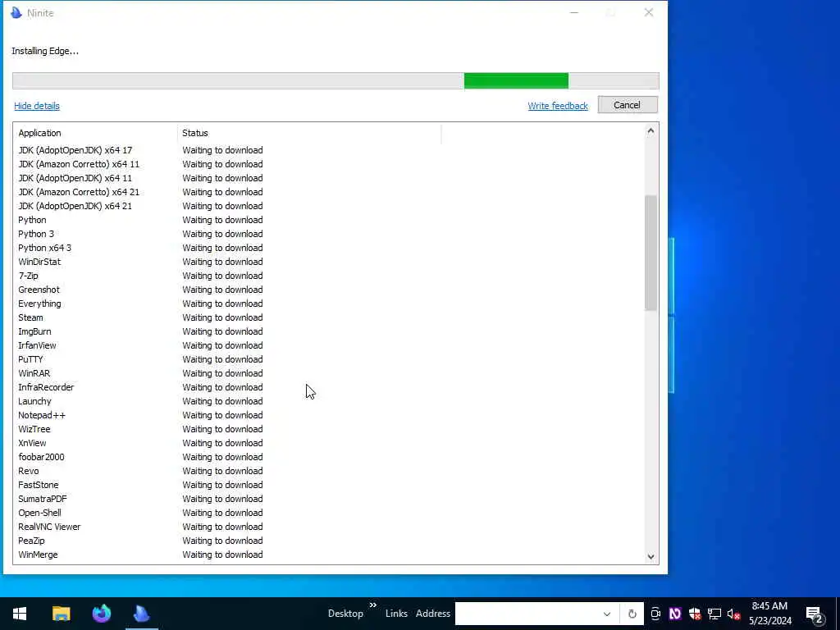Select the Ninite taskbar icon

point(141,614)
